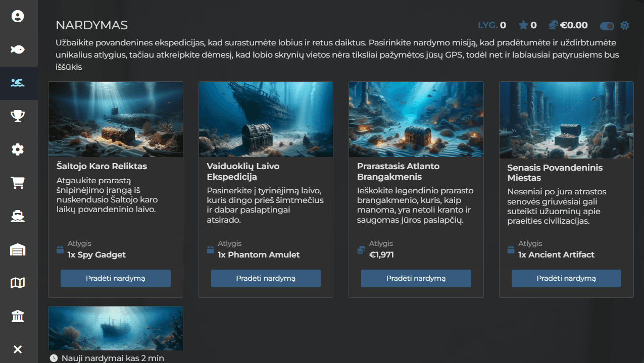
Task: Open the trophy icon in the sidebar
Action: pyautogui.click(x=18, y=116)
